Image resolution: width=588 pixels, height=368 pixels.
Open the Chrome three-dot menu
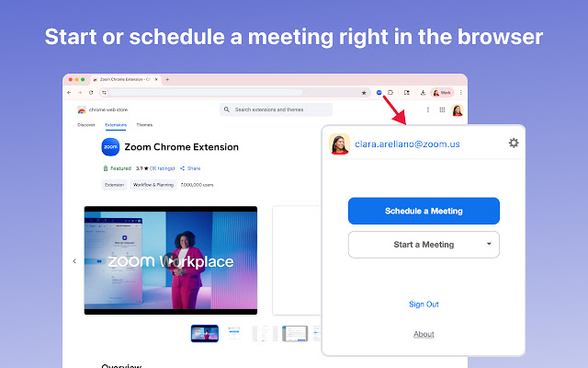point(461,92)
